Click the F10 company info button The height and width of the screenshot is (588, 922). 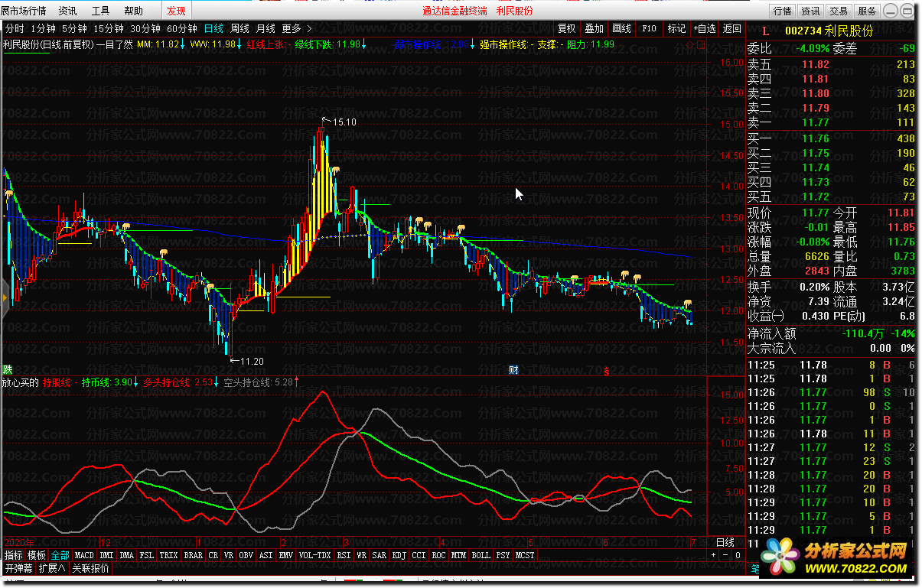(649, 28)
